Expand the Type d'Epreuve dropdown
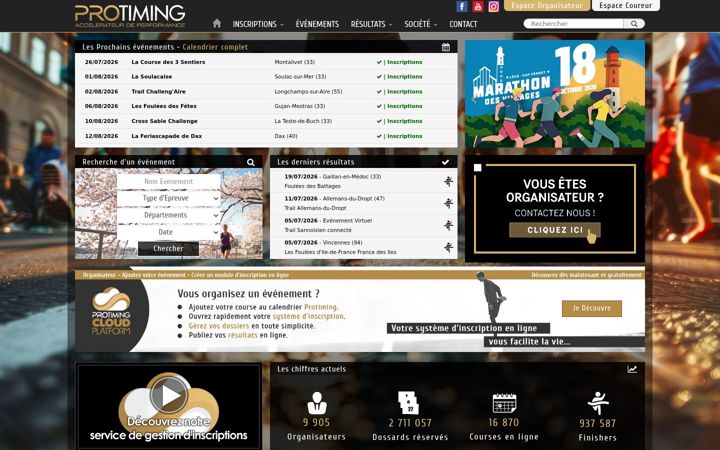720x450 pixels. click(169, 198)
